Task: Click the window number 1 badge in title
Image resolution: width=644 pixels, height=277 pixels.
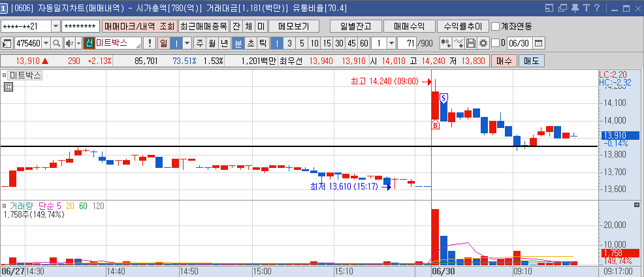Action: tap(4, 8)
